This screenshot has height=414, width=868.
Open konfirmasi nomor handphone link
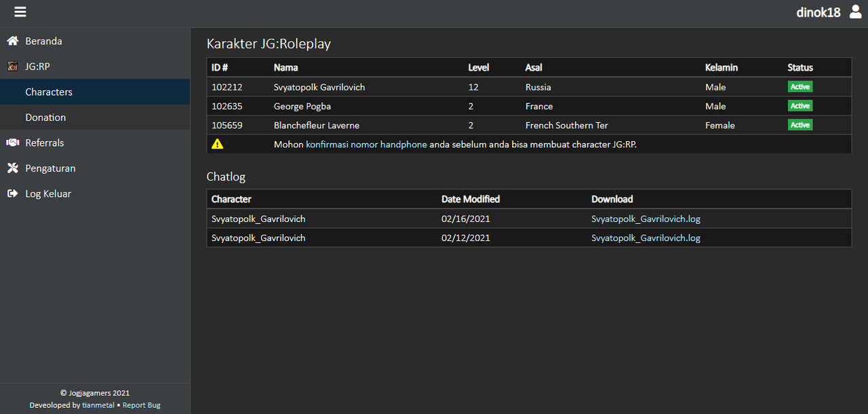pyautogui.click(x=366, y=144)
